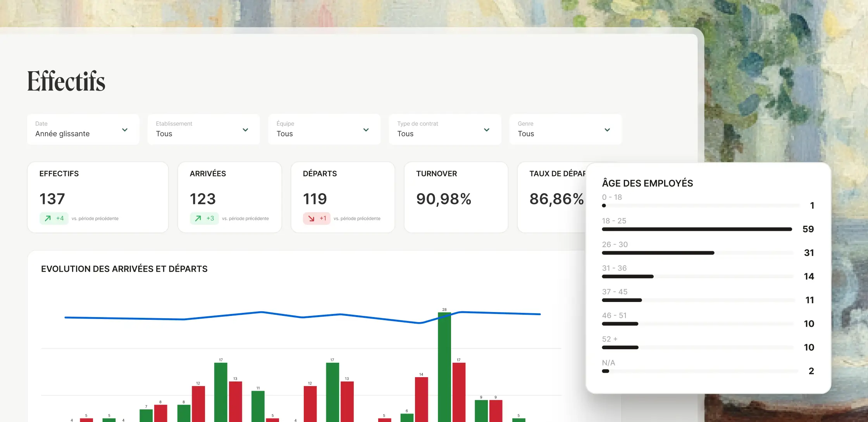Viewport: 868px width, 422px height.
Task: Click the tallest green bar labeled 28
Action: click(x=444, y=368)
